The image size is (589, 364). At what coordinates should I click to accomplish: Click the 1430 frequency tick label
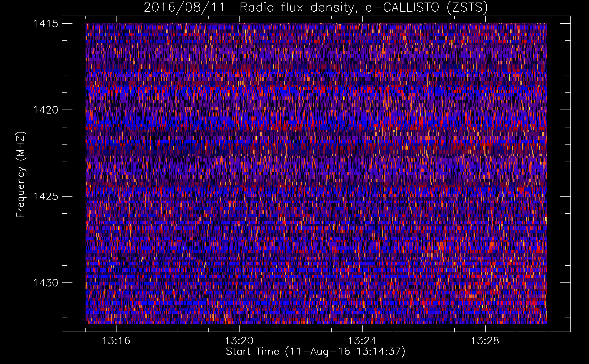coord(46,283)
